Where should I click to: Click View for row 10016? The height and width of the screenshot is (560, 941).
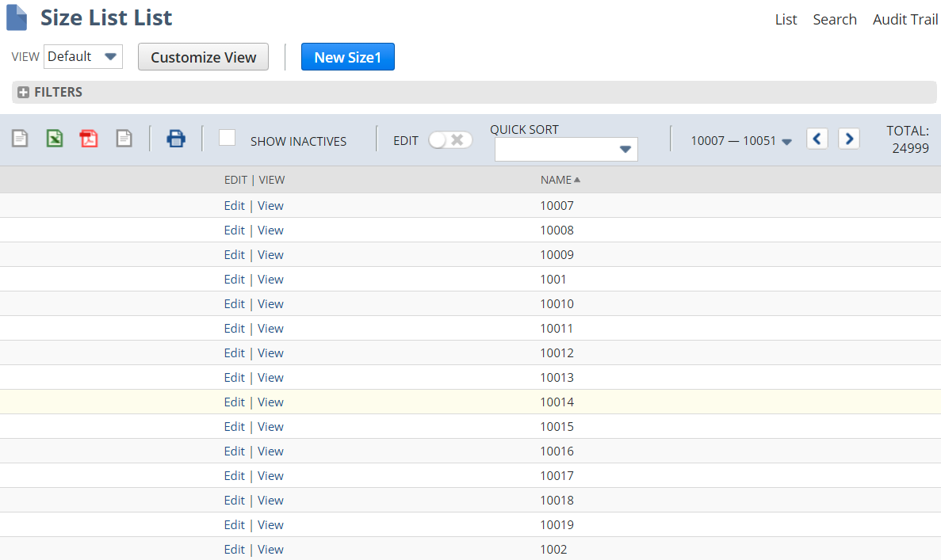[270, 451]
